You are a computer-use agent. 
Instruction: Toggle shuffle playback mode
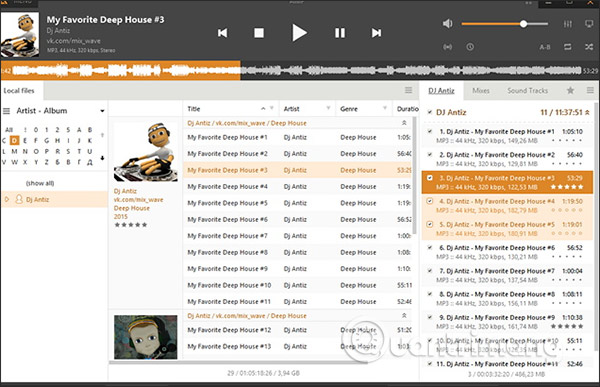pyautogui.click(x=589, y=47)
